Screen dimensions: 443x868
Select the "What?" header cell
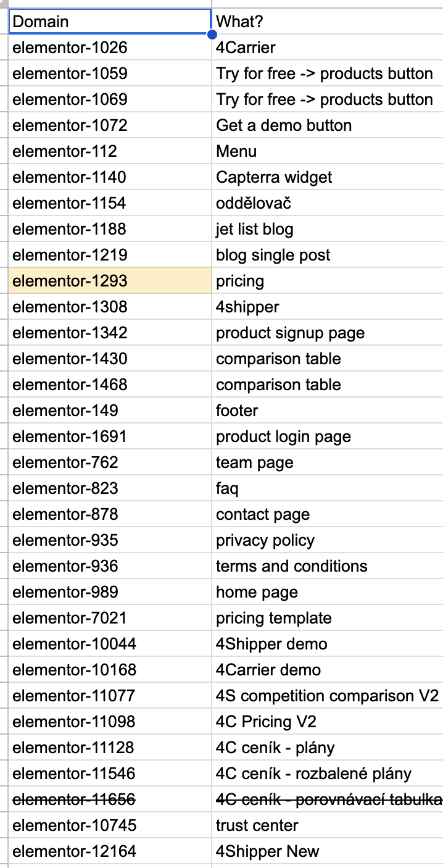[x=327, y=22]
